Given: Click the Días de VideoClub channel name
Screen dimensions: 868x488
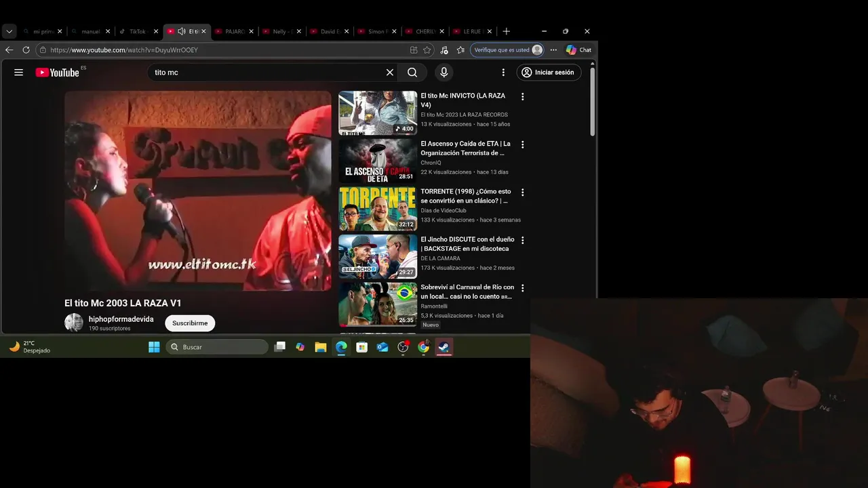Looking at the screenshot, I should (x=443, y=211).
